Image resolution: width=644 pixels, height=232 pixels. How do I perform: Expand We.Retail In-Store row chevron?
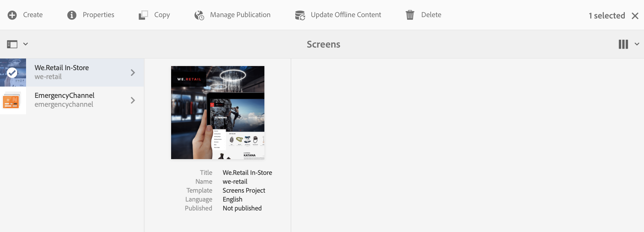tap(133, 73)
